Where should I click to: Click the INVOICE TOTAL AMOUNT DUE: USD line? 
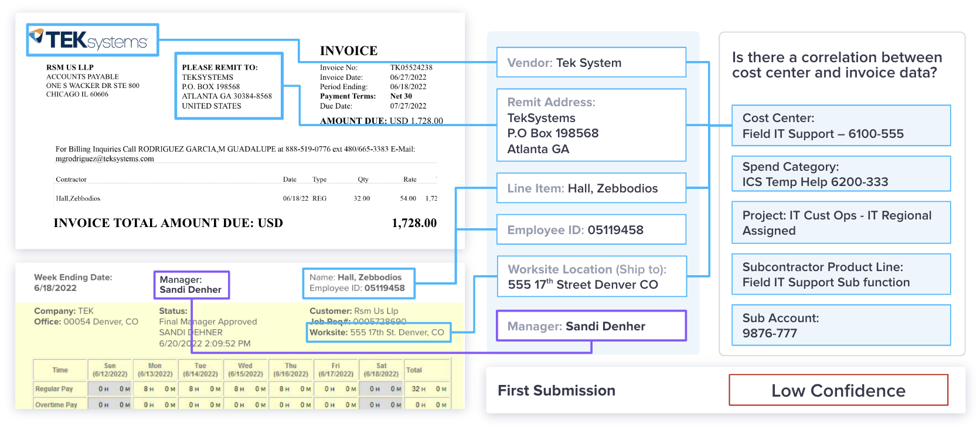[x=168, y=223]
